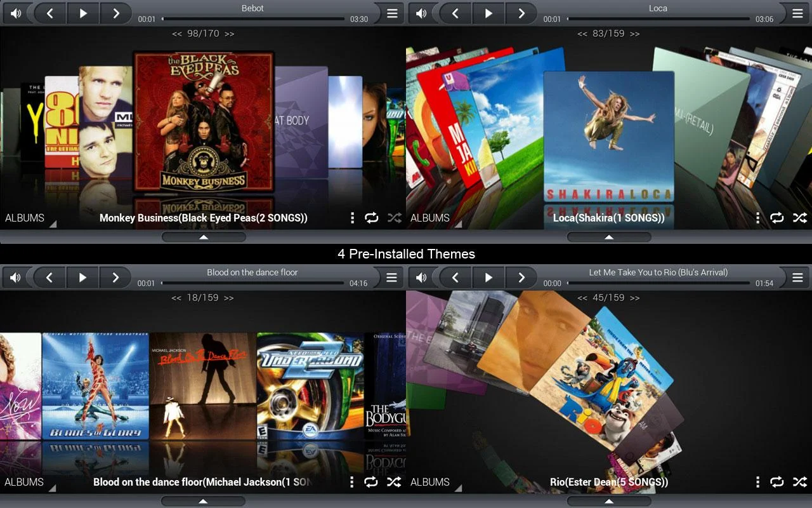Screen dimensions: 812x508
Task: Mute volume in the Bebot player
Action: point(15,13)
